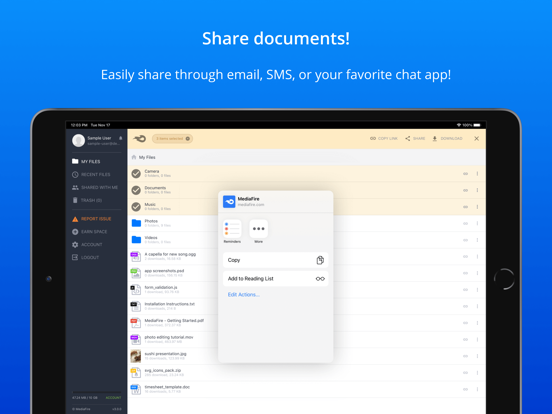The height and width of the screenshot is (414, 552).
Task: Click the timesheet_template.doc file icon
Action: pos(136,389)
